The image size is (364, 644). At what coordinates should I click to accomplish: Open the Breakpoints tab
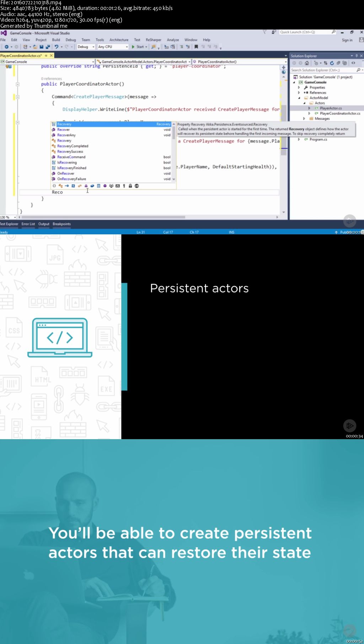point(61,224)
